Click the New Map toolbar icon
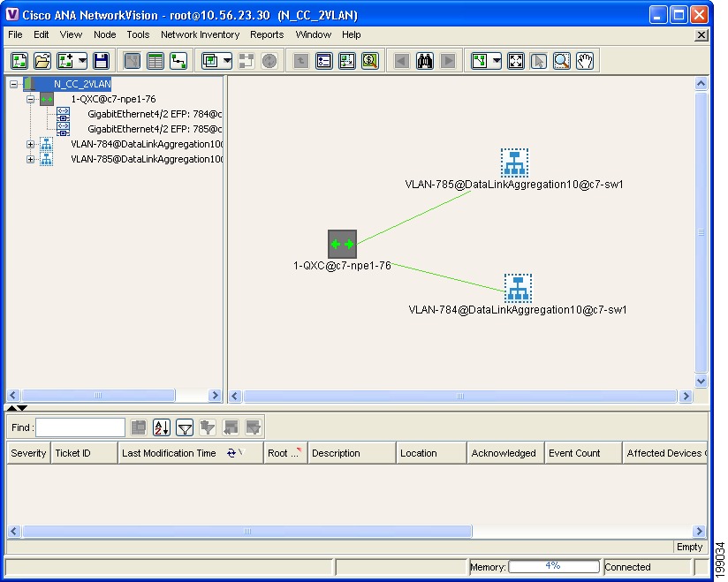 pyautogui.click(x=19, y=61)
